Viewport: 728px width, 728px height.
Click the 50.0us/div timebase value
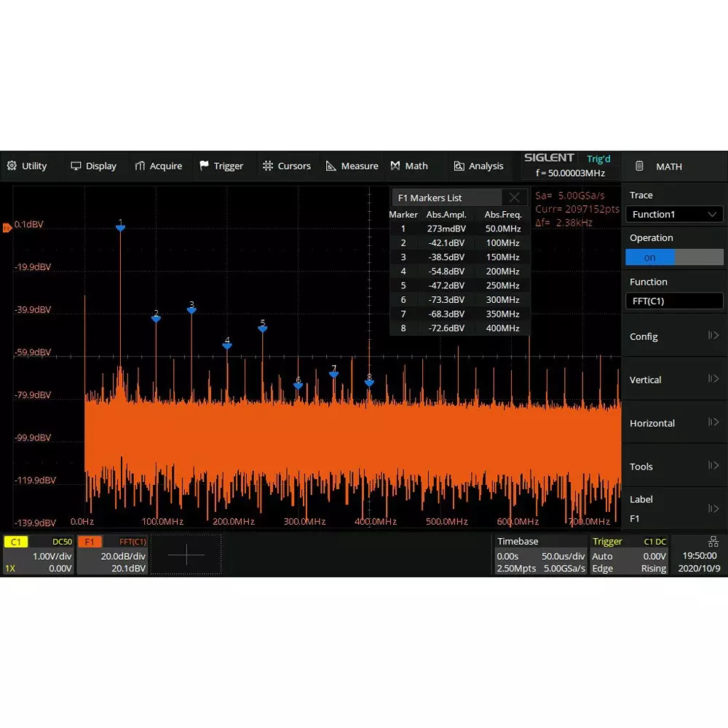(563, 556)
